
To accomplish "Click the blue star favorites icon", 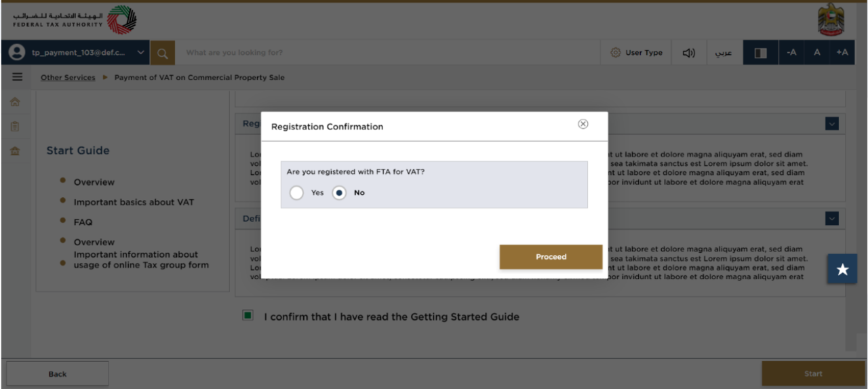I will coord(842,269).
